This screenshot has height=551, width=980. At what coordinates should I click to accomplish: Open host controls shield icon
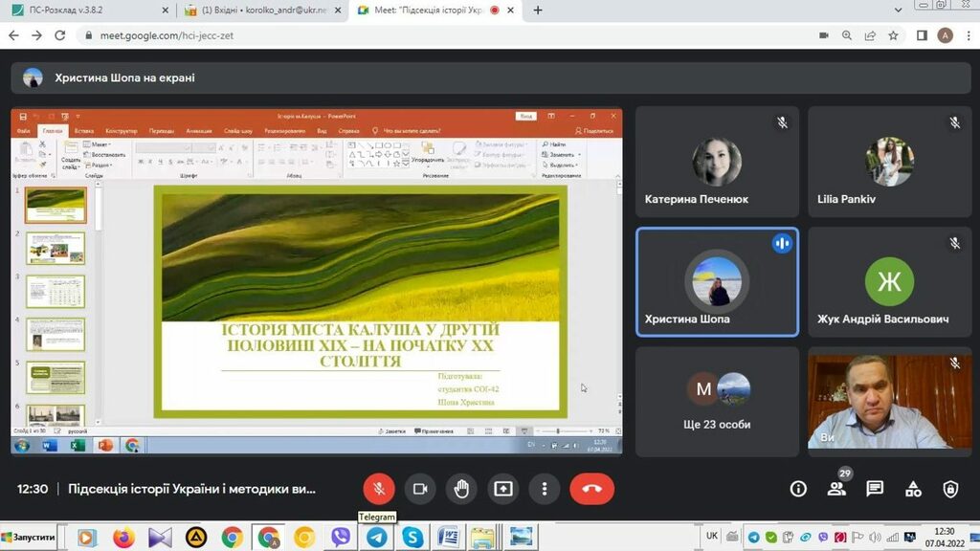tap(950, 489)
